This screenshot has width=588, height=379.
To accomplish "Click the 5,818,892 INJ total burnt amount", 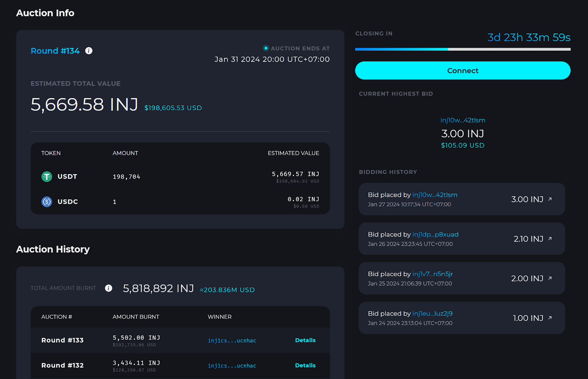I will pyautogui.click(x=158, y=289).
